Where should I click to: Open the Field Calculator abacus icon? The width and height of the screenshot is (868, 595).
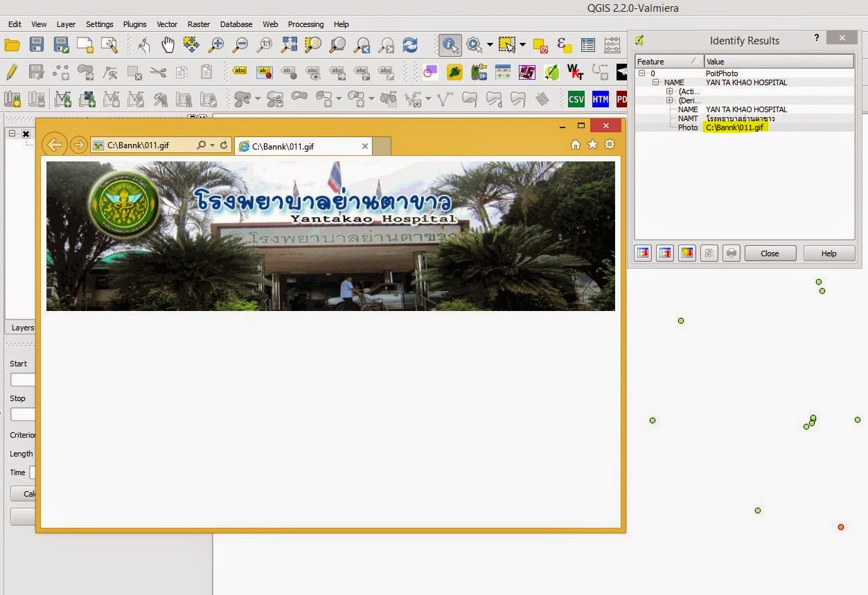[612, 46]
